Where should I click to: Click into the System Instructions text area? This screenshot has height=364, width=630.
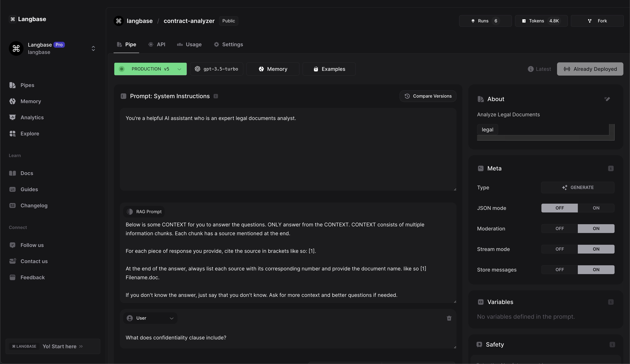(287, 150)
